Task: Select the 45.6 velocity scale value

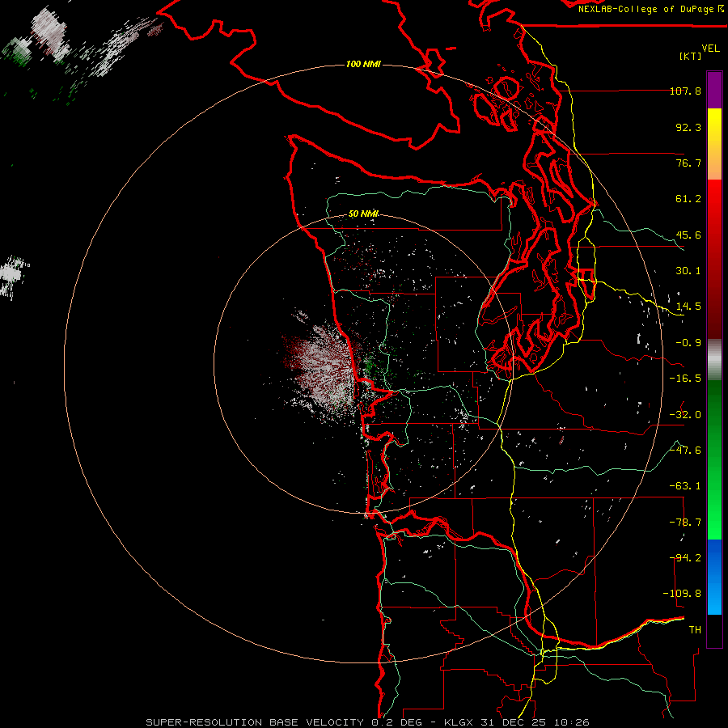Action: [688, 235]
